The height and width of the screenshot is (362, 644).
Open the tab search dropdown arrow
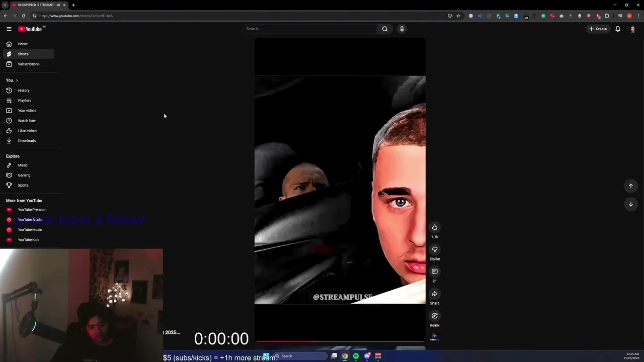[x=5, y=5]
